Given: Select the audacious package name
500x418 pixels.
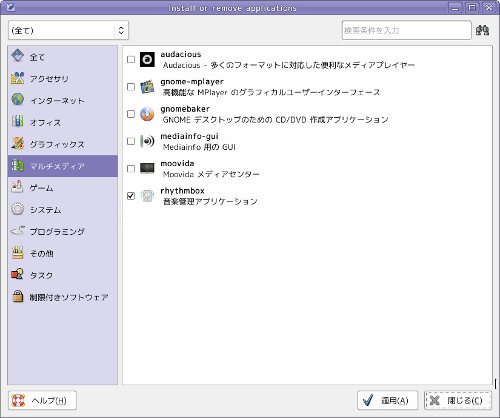Looking at the screenshot, I should pyautogui.click(x=181, y=54).
